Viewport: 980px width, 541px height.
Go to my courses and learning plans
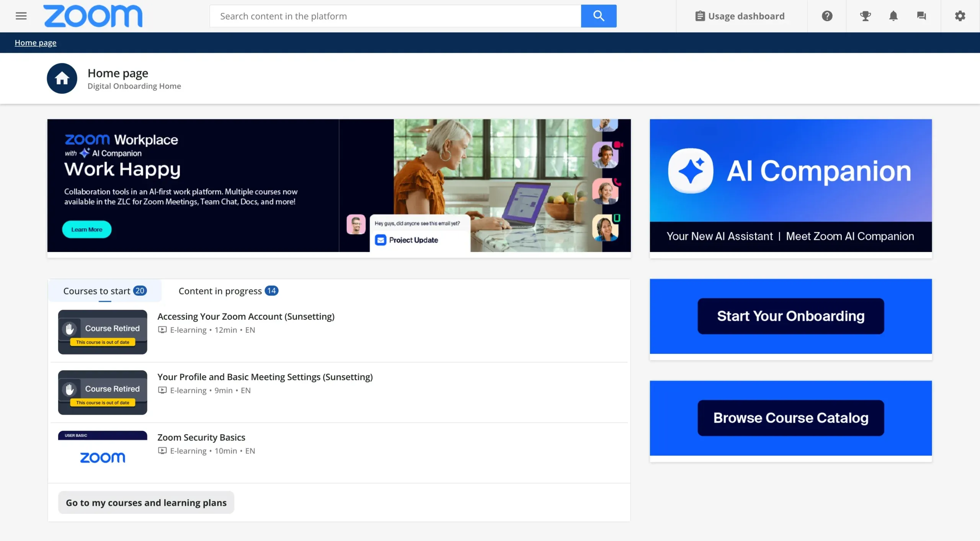(146, 502)
